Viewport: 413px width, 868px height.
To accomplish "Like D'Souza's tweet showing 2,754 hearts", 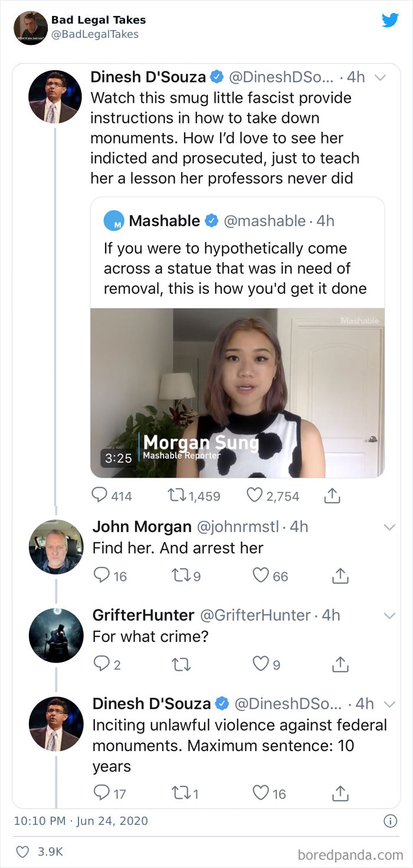I will [255, 495].
